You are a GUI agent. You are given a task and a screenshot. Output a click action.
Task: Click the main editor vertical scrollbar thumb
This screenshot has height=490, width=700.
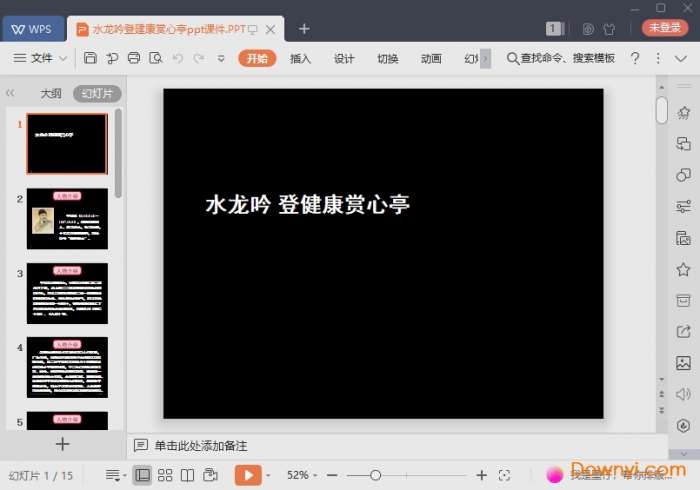pos(662,110)
